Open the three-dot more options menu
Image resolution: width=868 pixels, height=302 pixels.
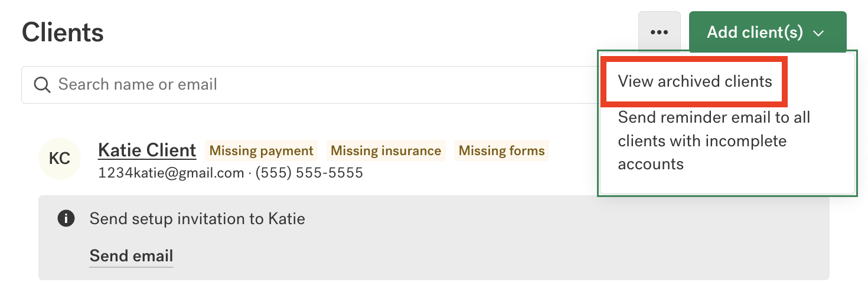point(659,32)
